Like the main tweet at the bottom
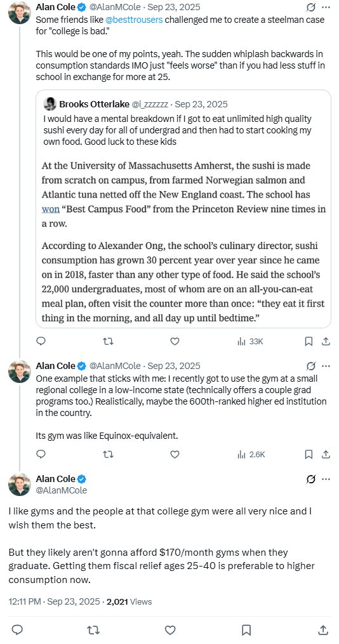 coord(170,630)
